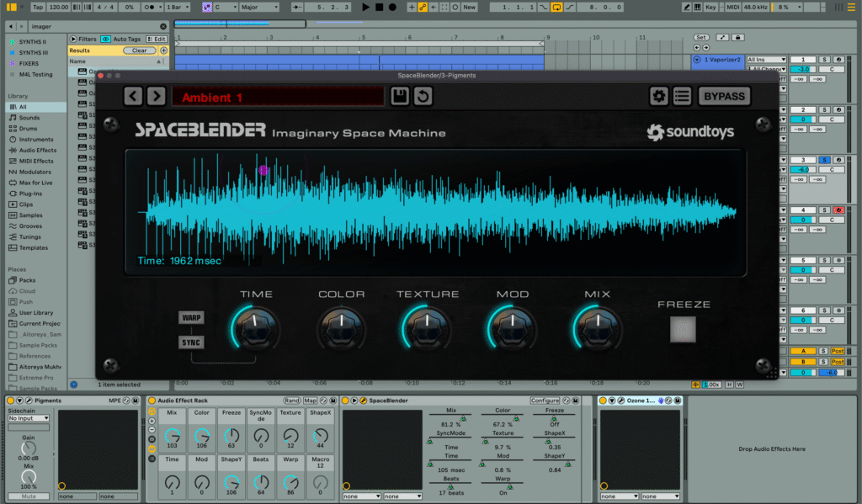
Task: Click the Clear results button
Action: 139,50
